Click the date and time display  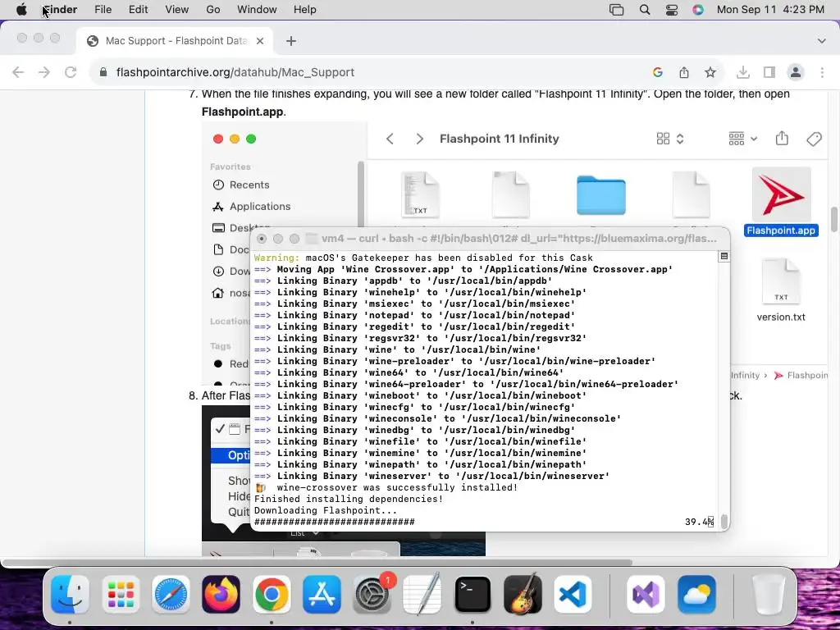click(x=770, y=10)
